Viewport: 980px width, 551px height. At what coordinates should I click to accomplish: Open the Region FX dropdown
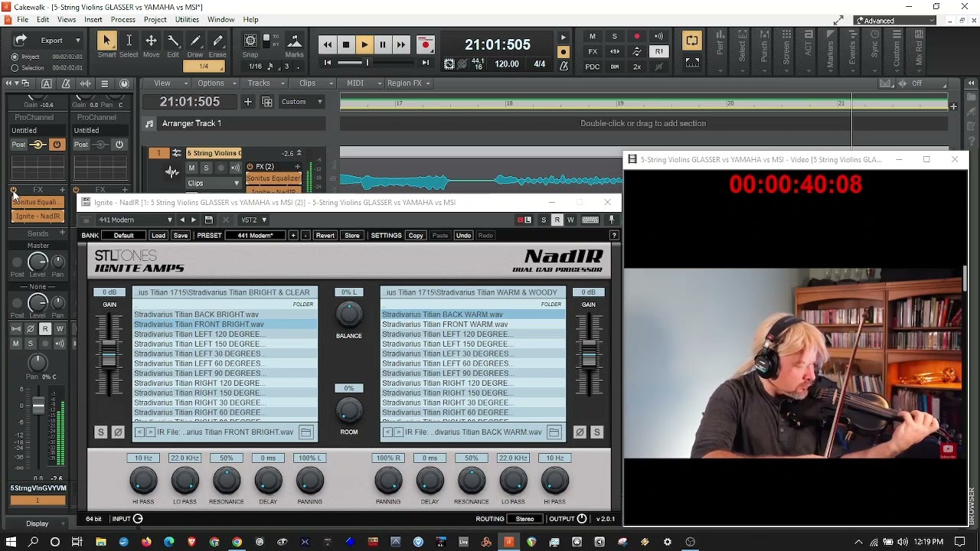coord(409,83)
